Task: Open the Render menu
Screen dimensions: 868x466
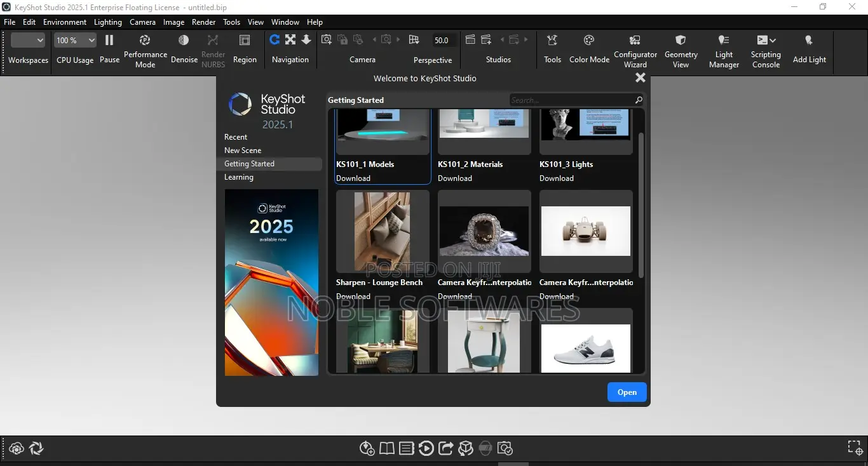Action: [x=204, y=22]
